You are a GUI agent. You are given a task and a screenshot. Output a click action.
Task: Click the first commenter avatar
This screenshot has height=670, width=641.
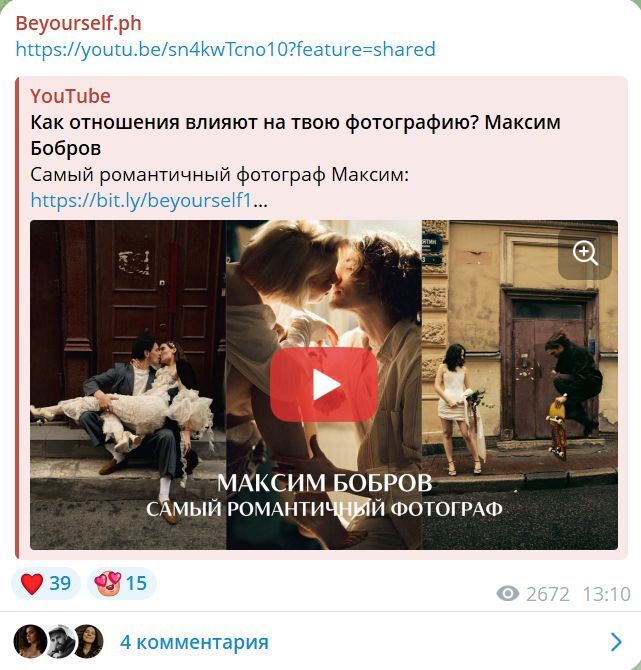pyautogui.click(x=29, y=641)
